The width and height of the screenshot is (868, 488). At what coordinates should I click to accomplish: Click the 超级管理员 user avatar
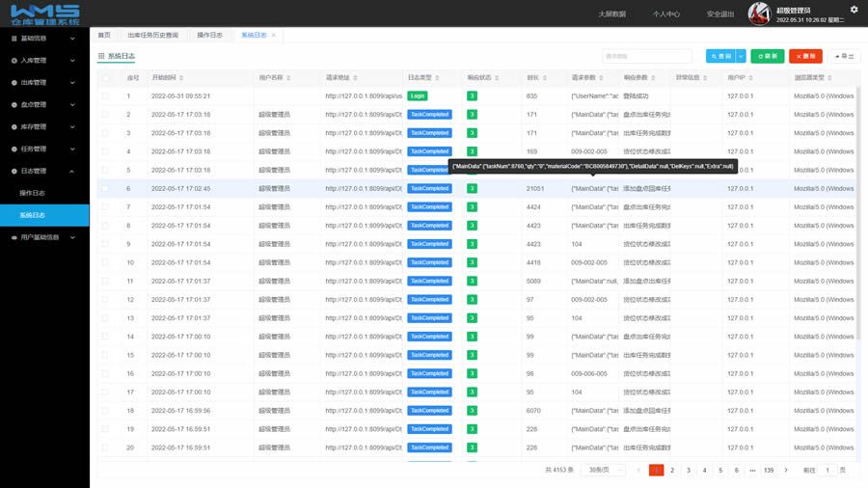coord(759,14)
